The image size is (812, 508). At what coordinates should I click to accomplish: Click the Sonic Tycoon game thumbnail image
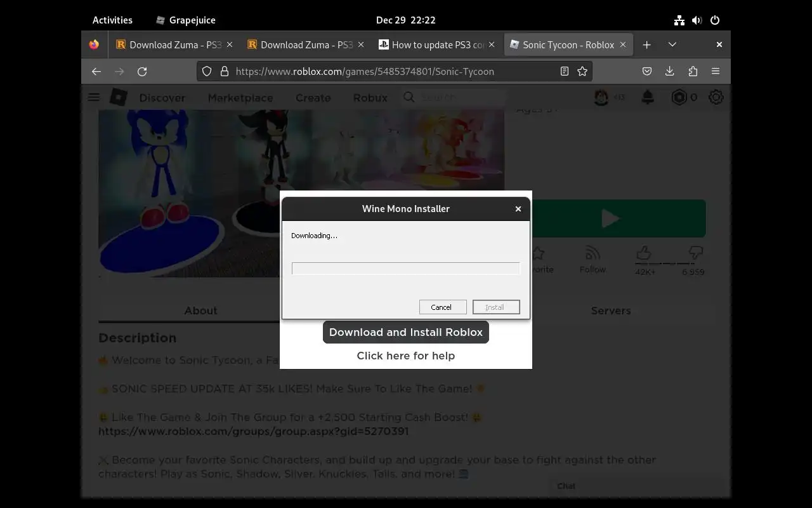point(301,194)
